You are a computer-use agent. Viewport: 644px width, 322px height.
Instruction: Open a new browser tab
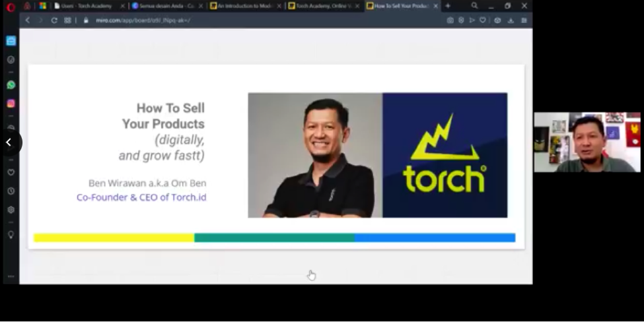click(x=448, y=6)
